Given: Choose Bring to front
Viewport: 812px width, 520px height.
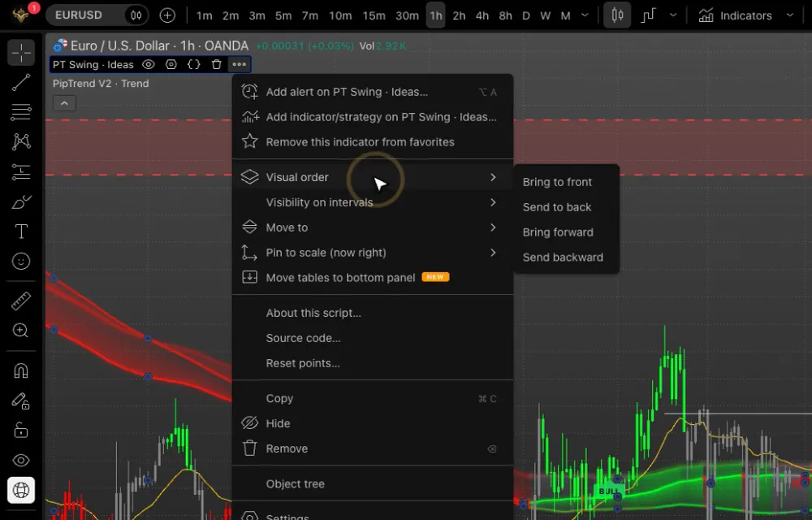Looking at the screenshot, I should pos(566,182).
